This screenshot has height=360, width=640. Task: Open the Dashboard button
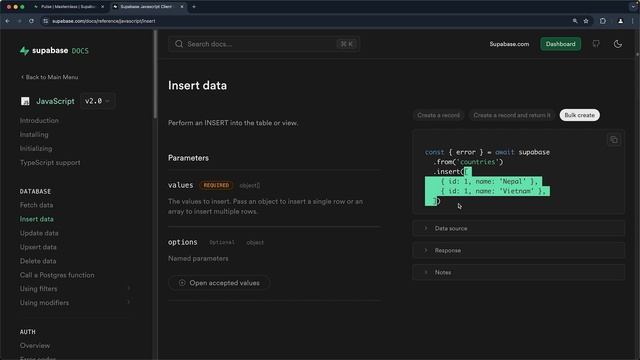[560, 44]
